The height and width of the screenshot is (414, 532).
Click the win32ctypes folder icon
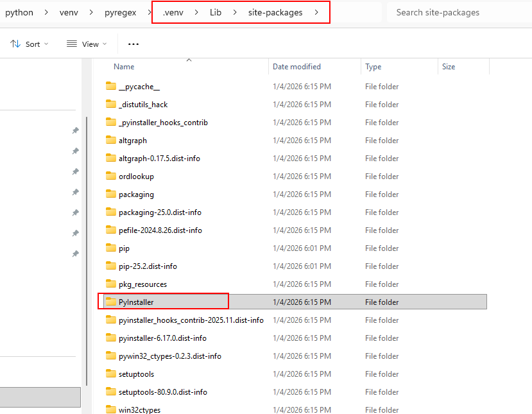pos(111,410)
